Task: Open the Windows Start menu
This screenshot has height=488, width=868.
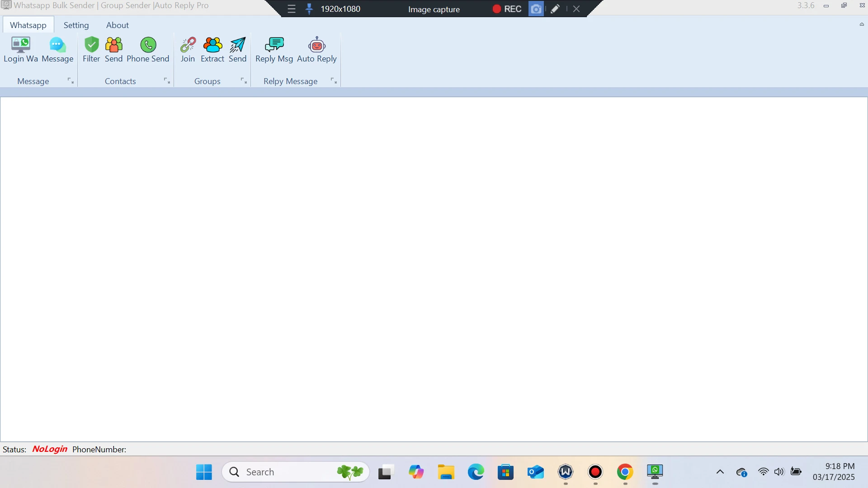Action: pyautogui.click(x=204, y=472)
